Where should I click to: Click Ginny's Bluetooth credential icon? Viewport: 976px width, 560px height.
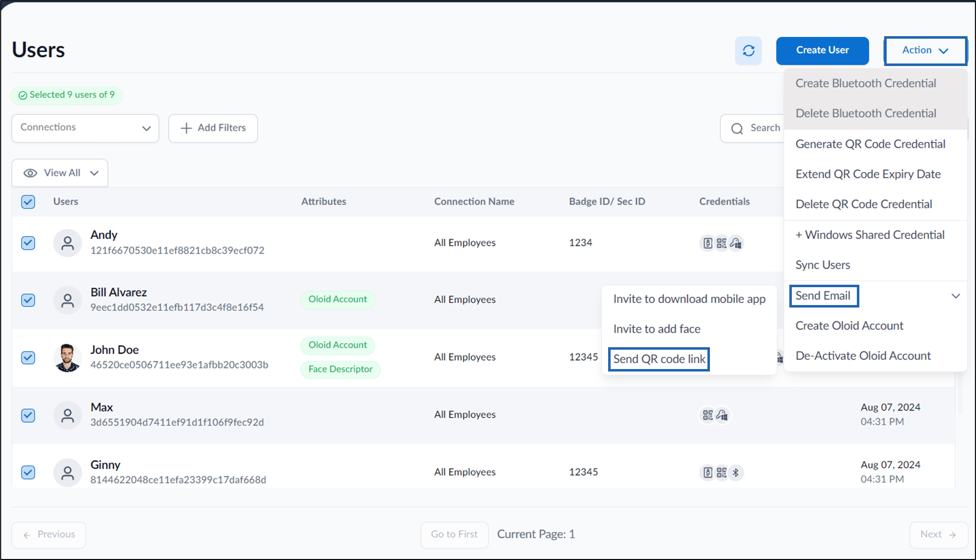(736, 473)
